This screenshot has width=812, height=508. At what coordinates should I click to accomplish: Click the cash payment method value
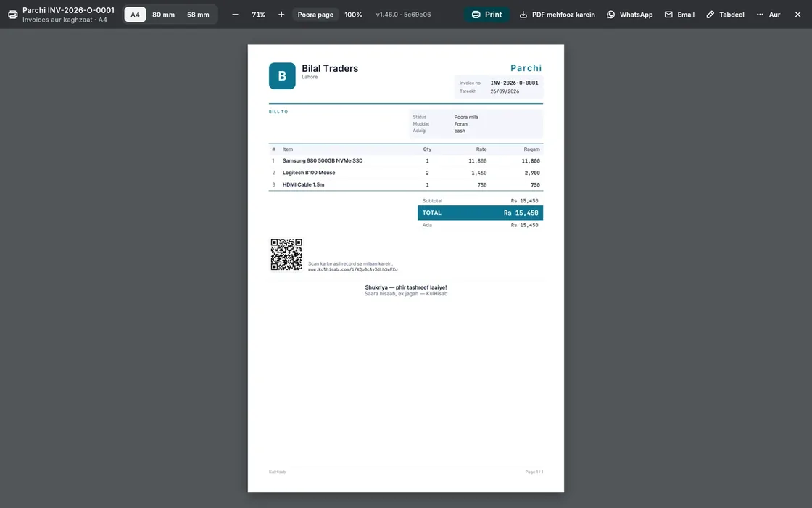460,131
